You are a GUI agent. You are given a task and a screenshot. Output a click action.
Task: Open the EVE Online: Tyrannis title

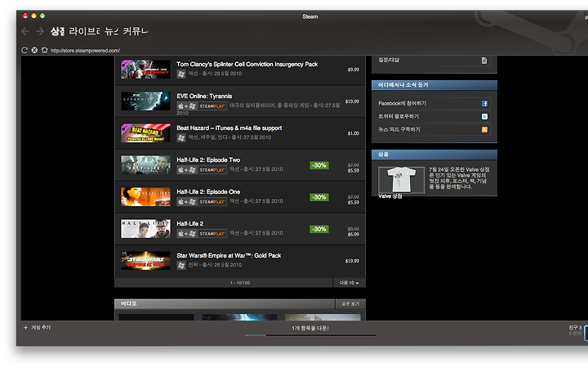click(204, 96)
